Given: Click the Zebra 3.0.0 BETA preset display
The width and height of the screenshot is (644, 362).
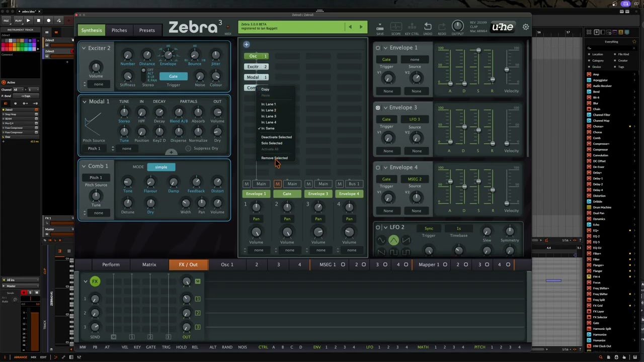Looking at the screenshot, I should pos(292,27).
